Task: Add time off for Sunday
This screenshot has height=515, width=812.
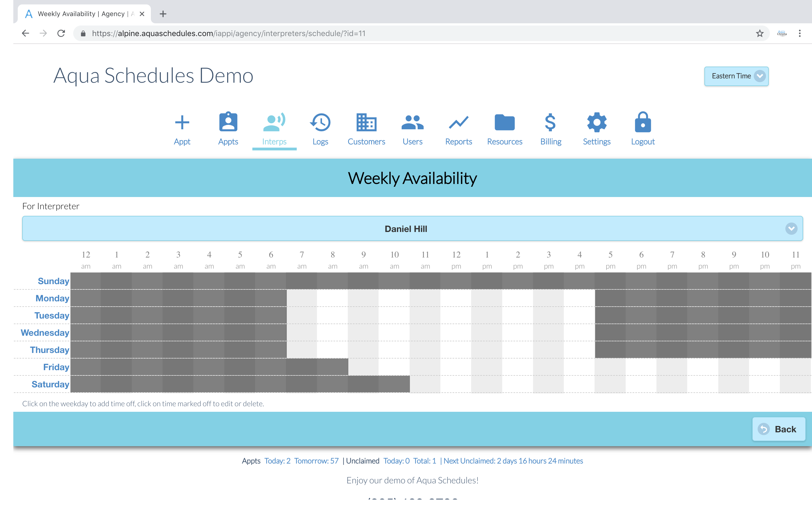Action: (x=53, y=281)
